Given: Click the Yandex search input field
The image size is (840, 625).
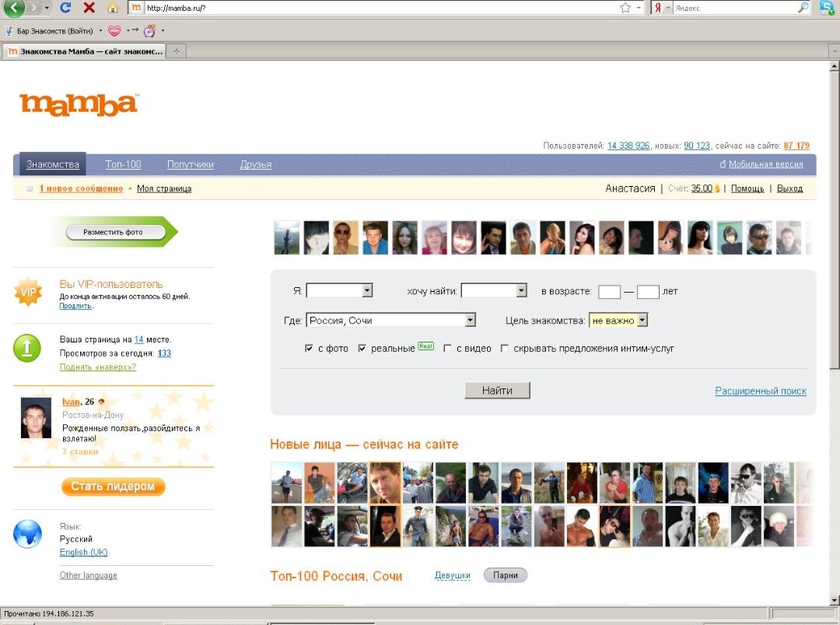Looking at the screenshot, I should point(734,8).
